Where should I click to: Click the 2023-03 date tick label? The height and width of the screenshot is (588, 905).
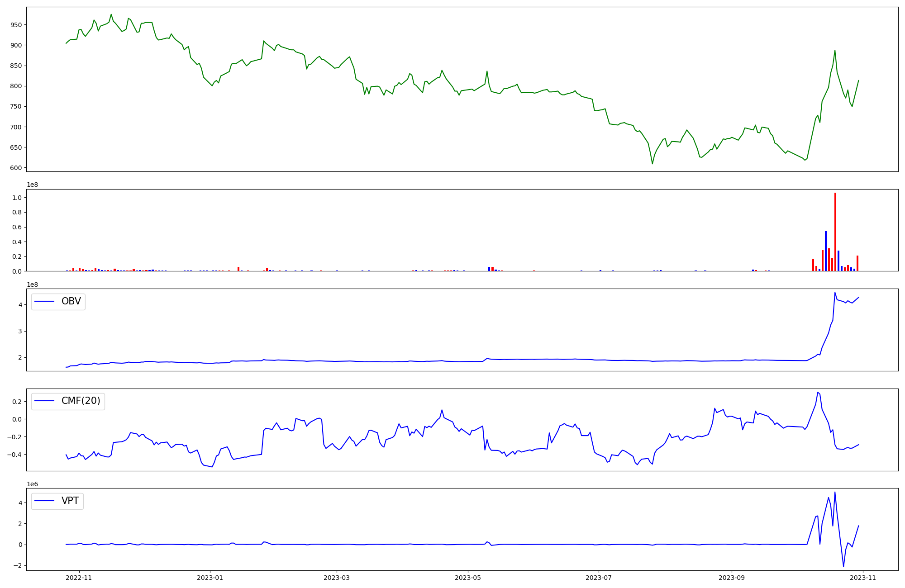coord(337,578)
